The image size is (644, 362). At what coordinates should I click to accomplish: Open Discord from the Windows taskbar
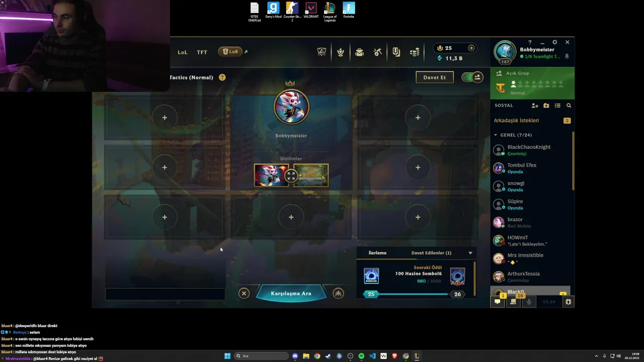pos(295,356)
